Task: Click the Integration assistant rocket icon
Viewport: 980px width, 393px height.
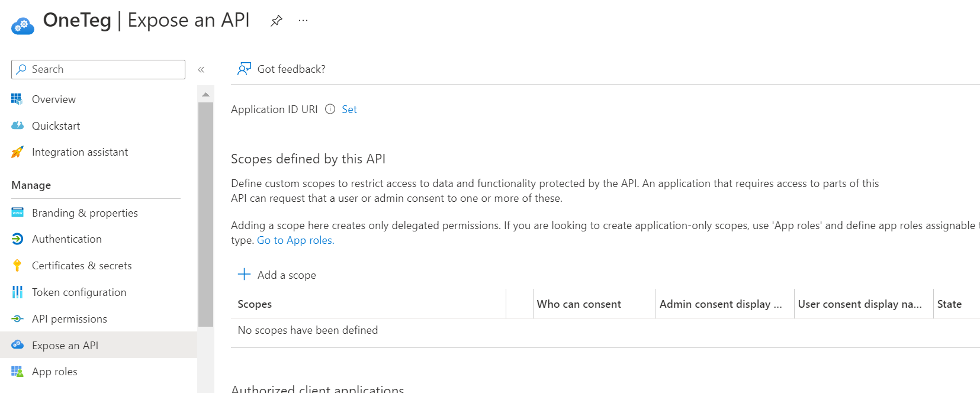Action: (x=17, y=152)
